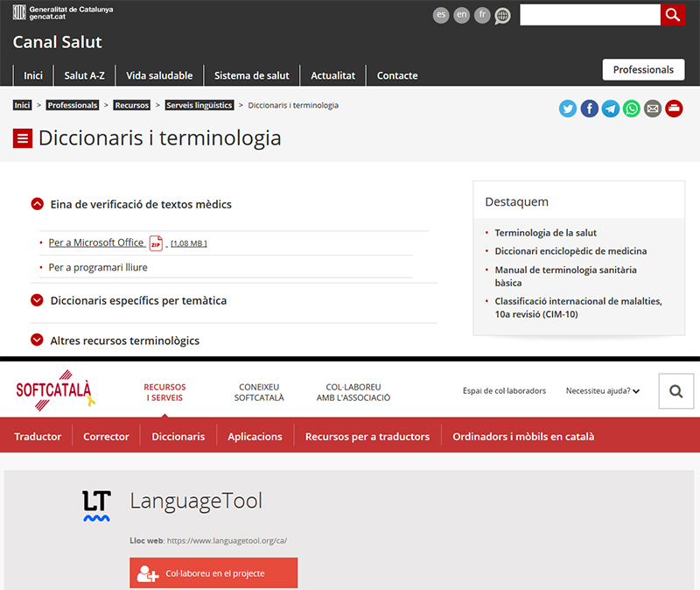The image size is (700, 590).
Task: Expand Altres recursos terminològics section
Action: tap(37, 341)
